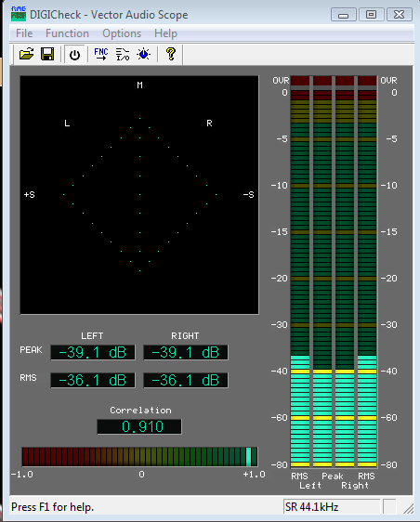The width and height of the screenshot is (420, 522).
Task: Maximize the DIGICheck window
Action: 371,15
